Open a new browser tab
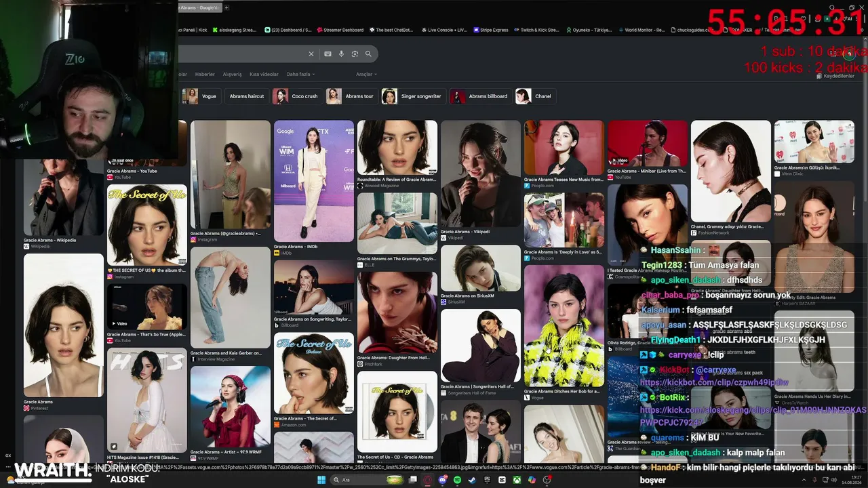The image size is (868, 488). pos(226,7)
